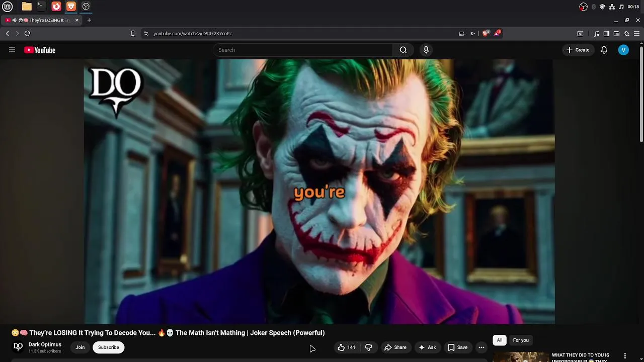Click the video player to pause

point(319,192)
